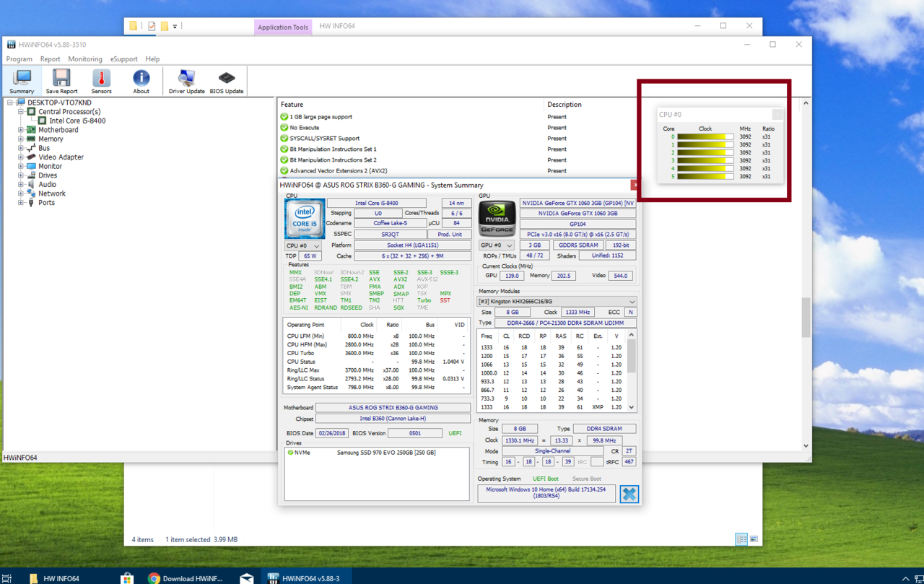
Task: Open Mail app from taskbar
Action: 247,578
